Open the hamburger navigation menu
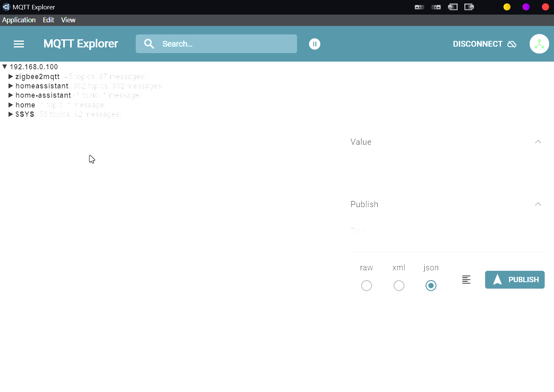This screenshot has width=554, height=392. [19, 44]
